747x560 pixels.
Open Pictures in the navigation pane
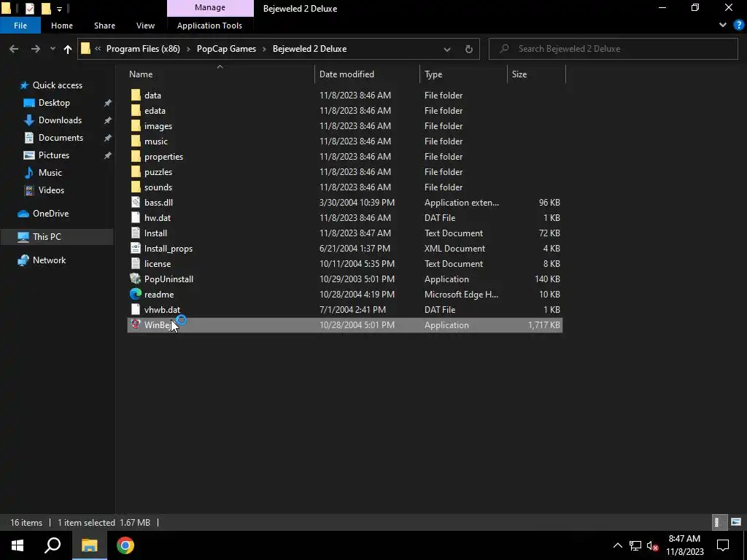[53, 155]
